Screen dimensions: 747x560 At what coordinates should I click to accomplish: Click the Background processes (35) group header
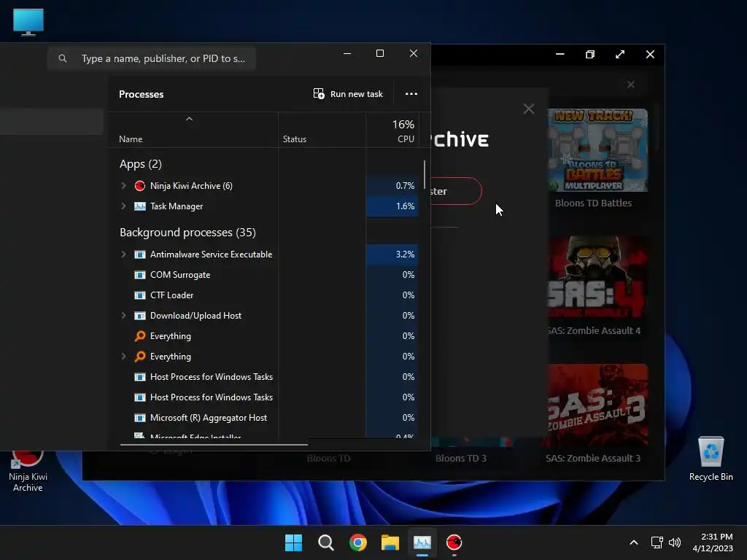click(x=187, y=233)
